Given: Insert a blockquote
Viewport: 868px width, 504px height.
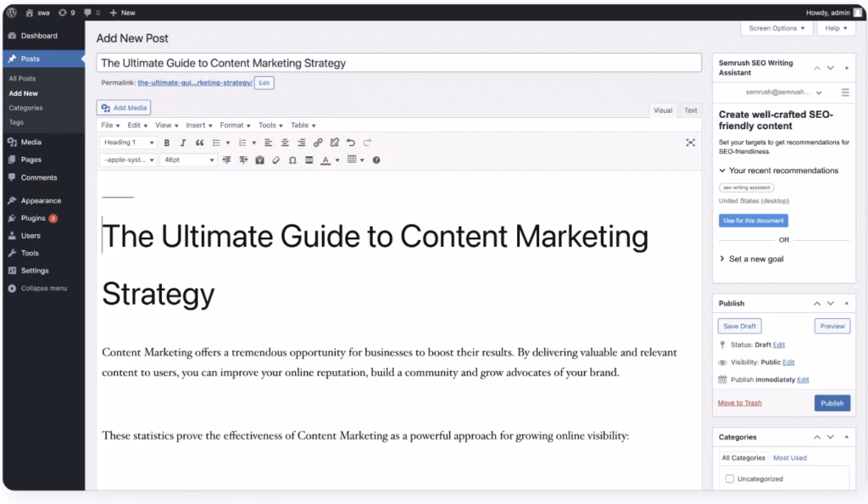Looking at the screenshot, I should [x=200, y=143].
